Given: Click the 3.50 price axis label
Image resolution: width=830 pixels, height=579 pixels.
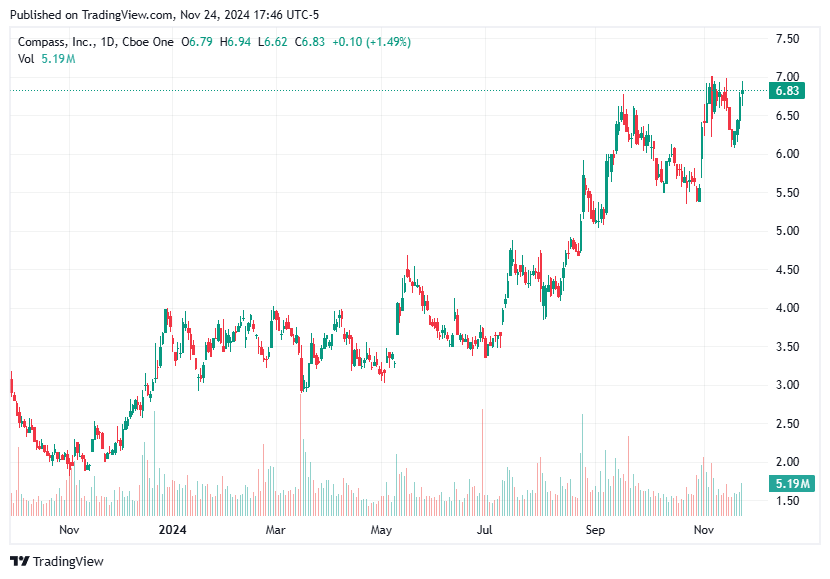Looking at the screenshot, I should point(787,347).
